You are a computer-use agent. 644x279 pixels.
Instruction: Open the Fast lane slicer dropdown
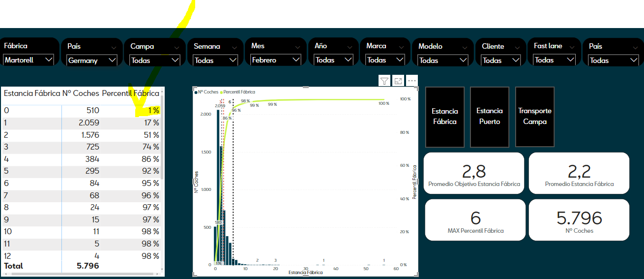tap(555, 60)
